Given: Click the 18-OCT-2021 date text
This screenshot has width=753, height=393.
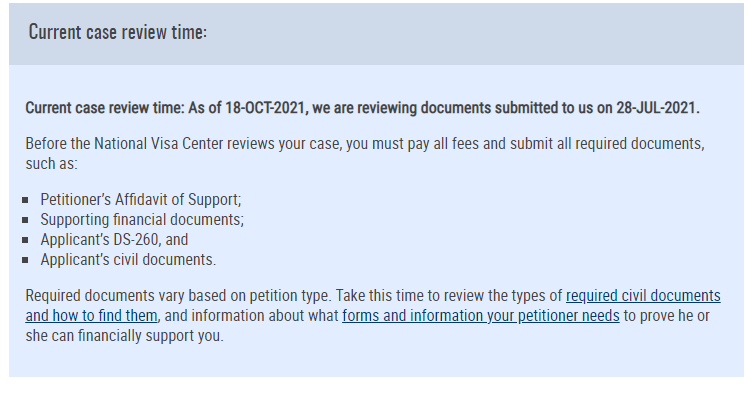Looking at the screenshot, I should pyautogui.click(x=265, y=108).
